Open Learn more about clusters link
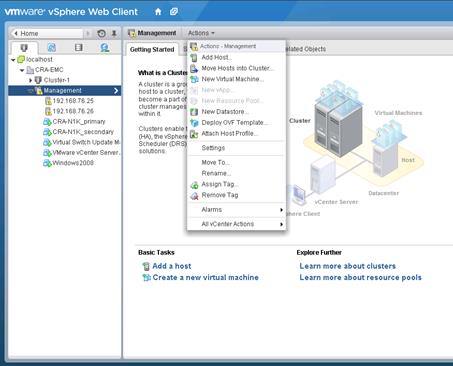Viewport: 453px width, 366px height. [x=347, y=266]
